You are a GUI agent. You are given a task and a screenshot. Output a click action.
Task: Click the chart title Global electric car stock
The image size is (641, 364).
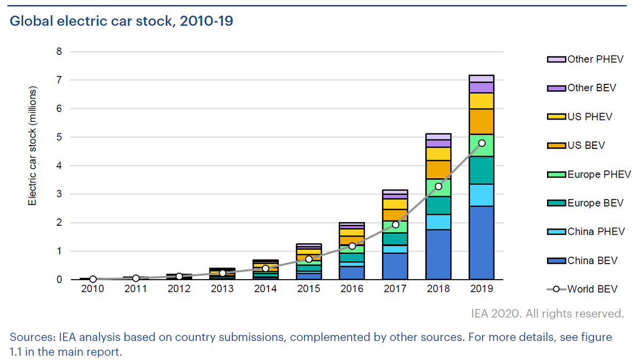click(121, 21)
